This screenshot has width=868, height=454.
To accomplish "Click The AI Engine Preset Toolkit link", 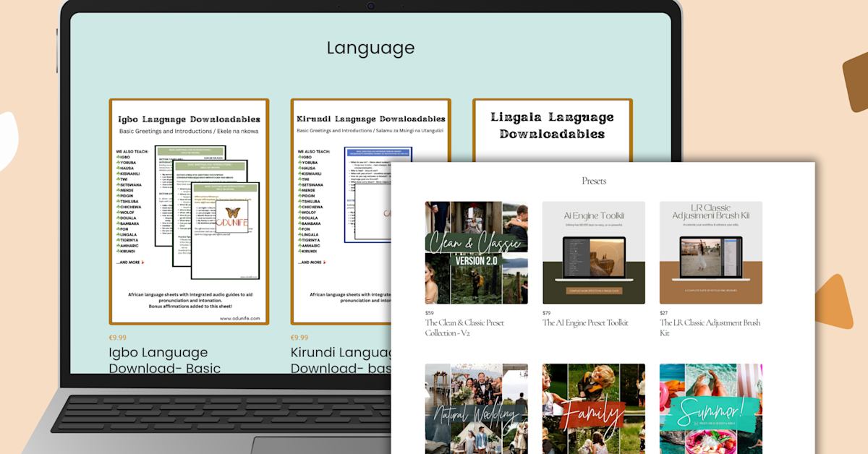I will 585,322.
